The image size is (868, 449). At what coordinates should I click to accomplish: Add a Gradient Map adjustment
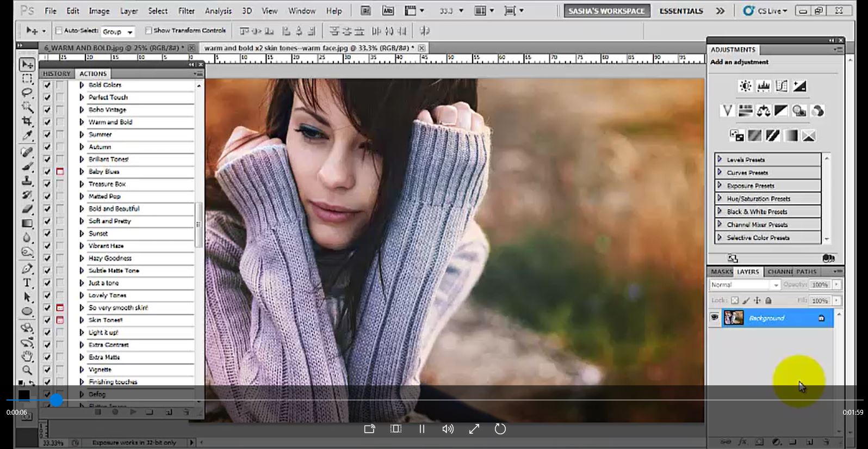tap(791, 136)
